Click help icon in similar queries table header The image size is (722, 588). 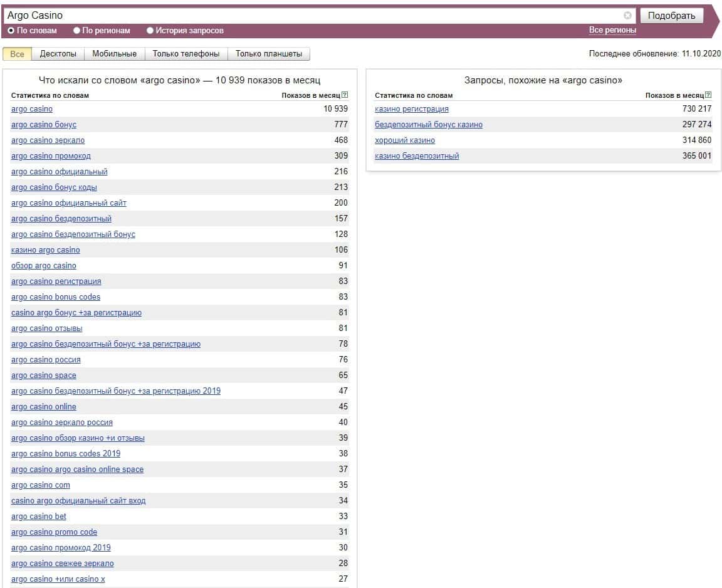click(x=708, y=95)
